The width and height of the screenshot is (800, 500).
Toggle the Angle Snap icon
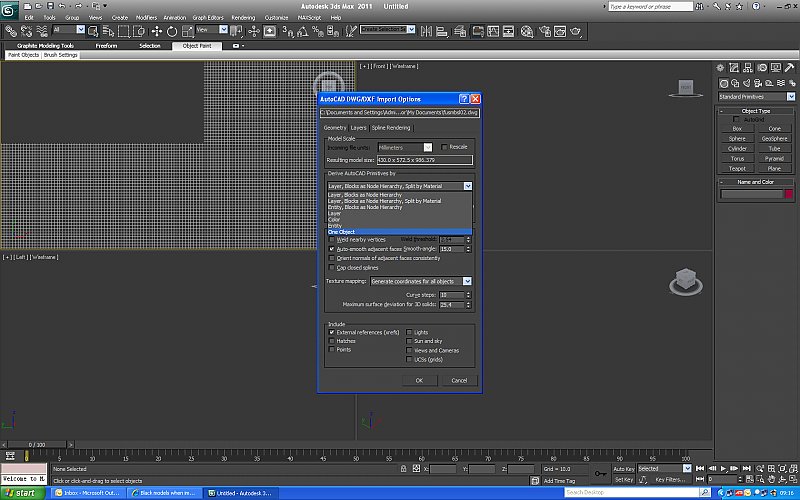pyautogui.click(x=303, y=31)
